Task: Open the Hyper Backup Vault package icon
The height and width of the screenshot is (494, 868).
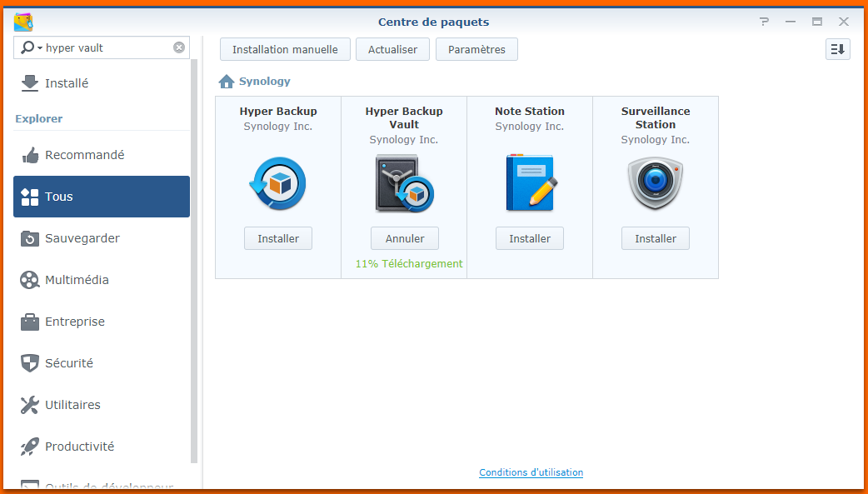Action: point(404,183)
